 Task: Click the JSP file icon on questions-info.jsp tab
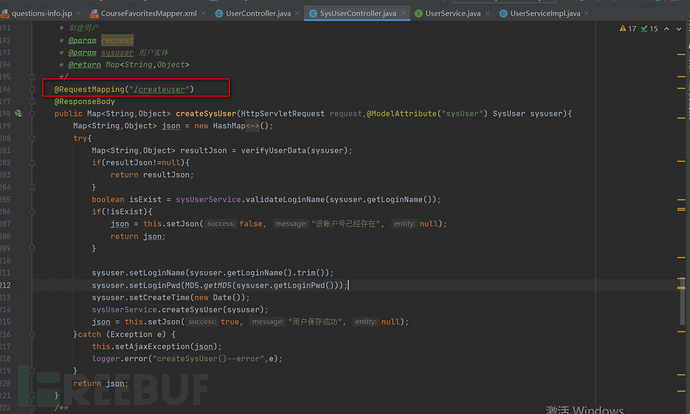tap(5, 14)
